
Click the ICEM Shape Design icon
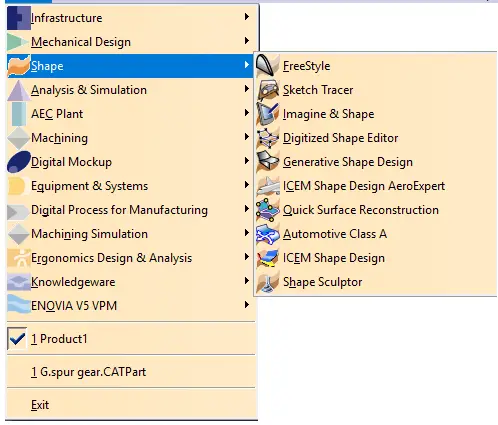(267, 258)
